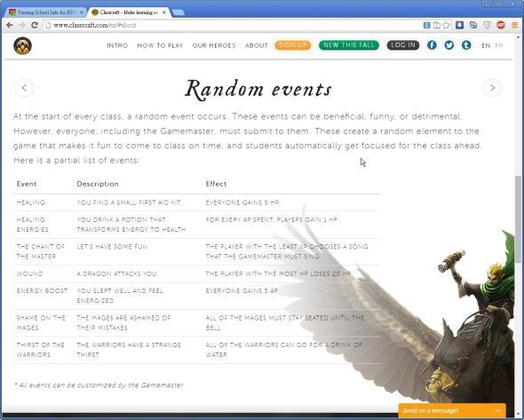This screenshot has width=524, height=420.
Task: Click the Adblock extension icon
Action: click(501, 25)
